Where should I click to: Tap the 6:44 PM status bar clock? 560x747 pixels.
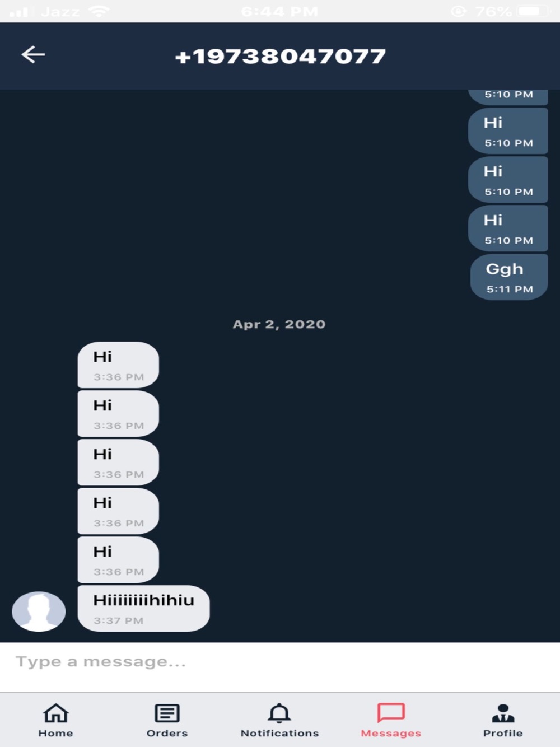(279, 11)
